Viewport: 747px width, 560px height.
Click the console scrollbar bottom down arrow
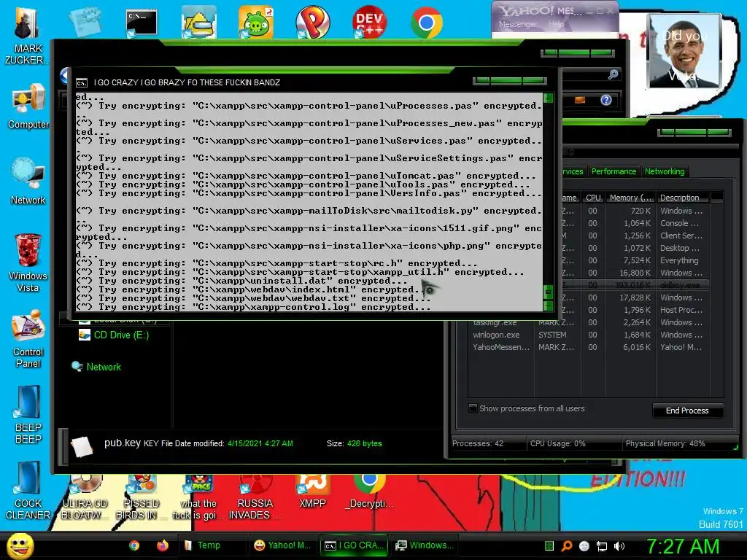[549, 306]
